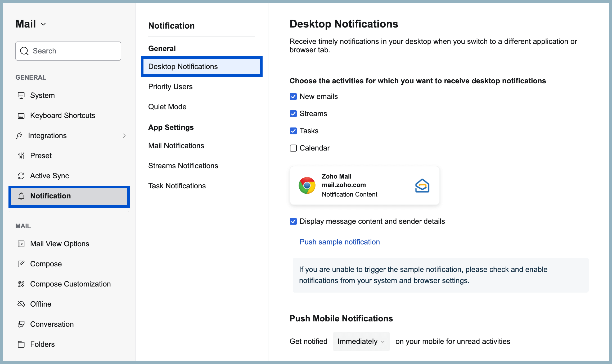Uncheck the Streams notification checkbox
Viewport: 612px width, 364px height.
point(293,113)
